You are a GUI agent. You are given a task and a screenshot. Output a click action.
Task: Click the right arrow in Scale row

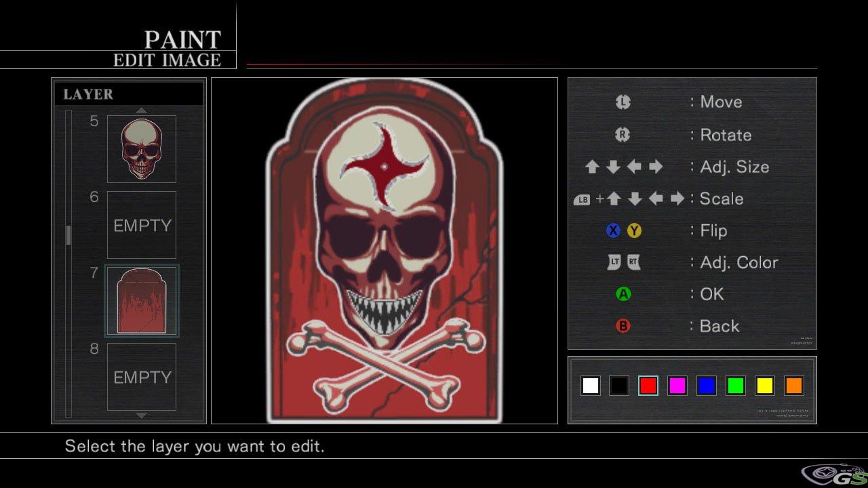pos(677,199)
